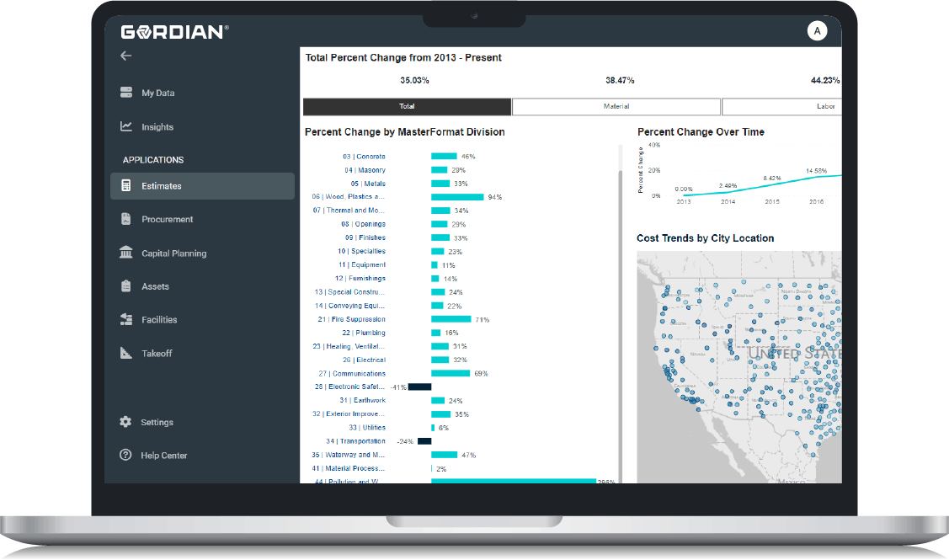Screen dimensions: 949x560
Task: Click the Gordian logo
Action: click(x=174, y=32)
